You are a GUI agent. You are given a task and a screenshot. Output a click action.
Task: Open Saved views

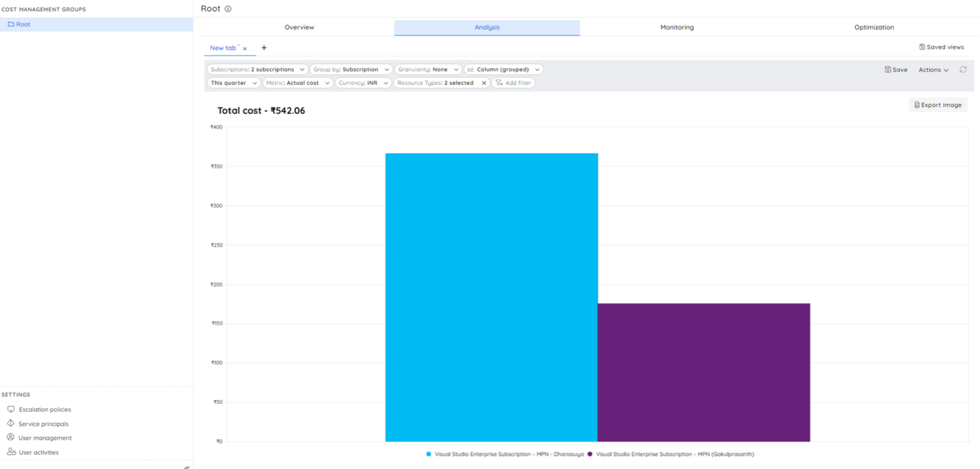coord(942,47)
